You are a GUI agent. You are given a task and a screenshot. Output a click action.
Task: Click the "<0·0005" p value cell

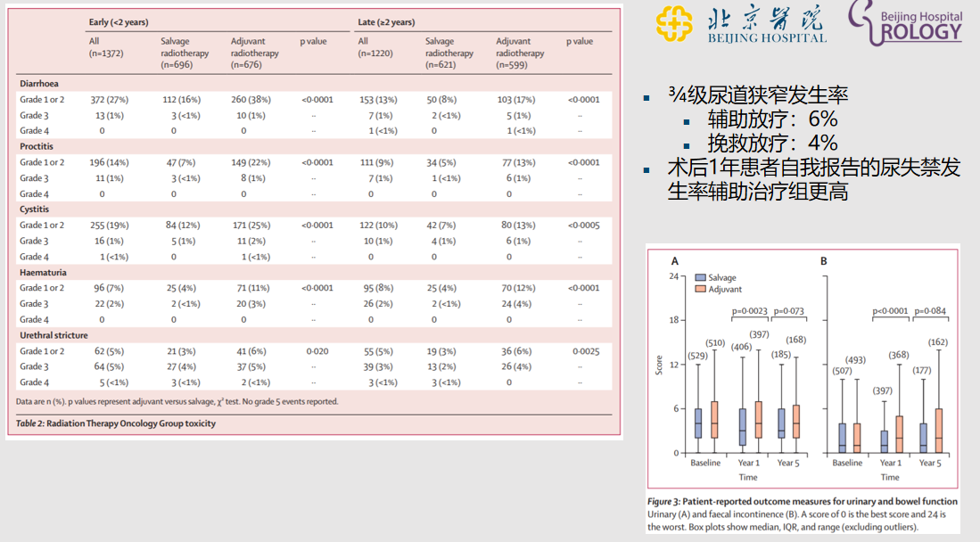[x=584, y=225]
